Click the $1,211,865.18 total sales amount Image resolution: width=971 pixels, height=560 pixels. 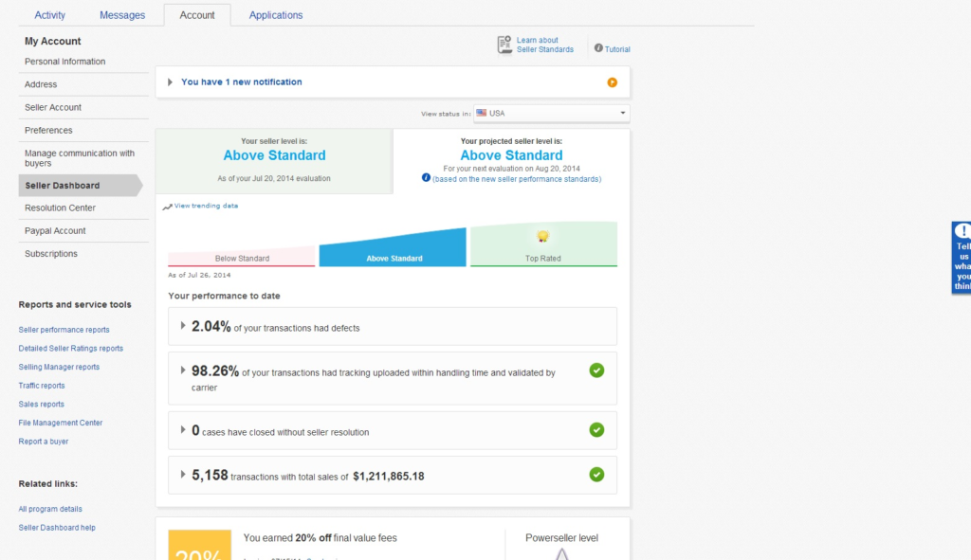(x=388, y=476)
